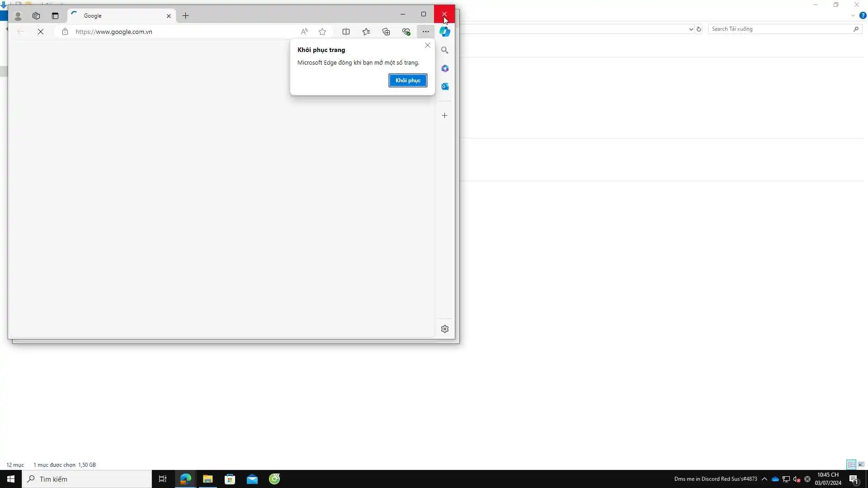The height and width of the screenshot is (488, 868).
Task: Open the Collections icon
Action: (x=386, y=32)
